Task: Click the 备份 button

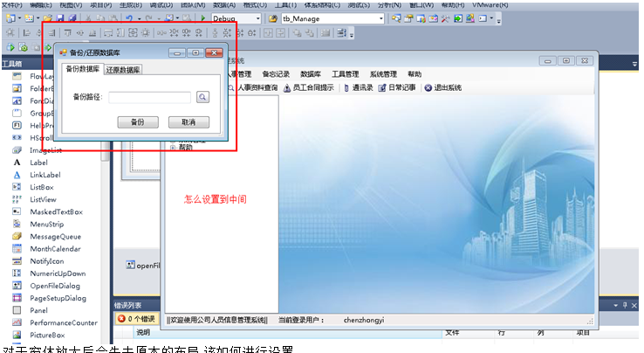Action: tap(138, 122)
